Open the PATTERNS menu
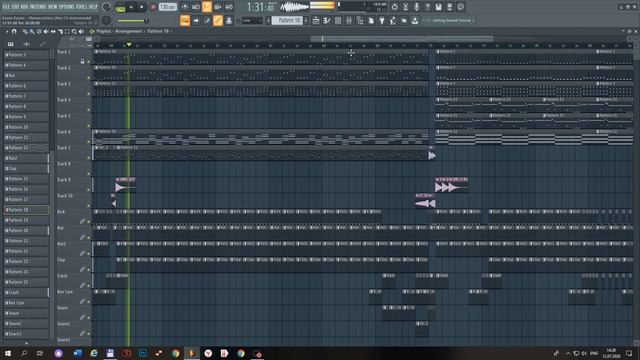 click(38, 7)
